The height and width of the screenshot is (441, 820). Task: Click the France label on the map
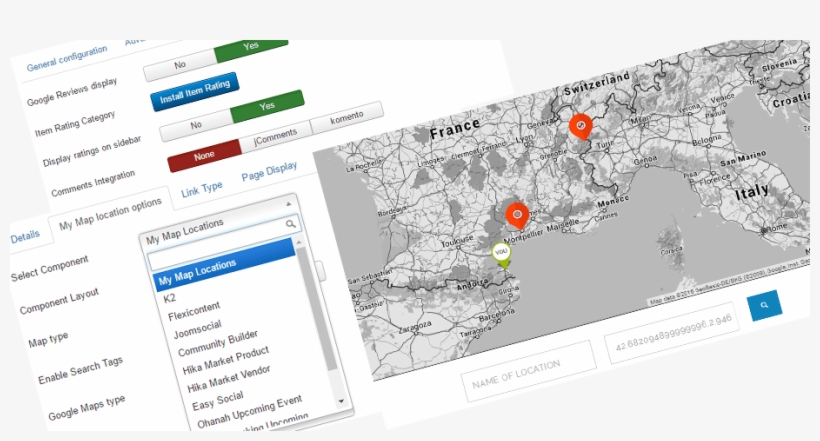[454, 128]
